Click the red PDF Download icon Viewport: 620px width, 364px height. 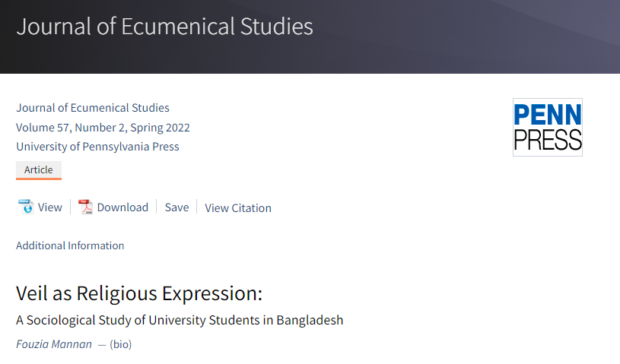click(85, 207)
